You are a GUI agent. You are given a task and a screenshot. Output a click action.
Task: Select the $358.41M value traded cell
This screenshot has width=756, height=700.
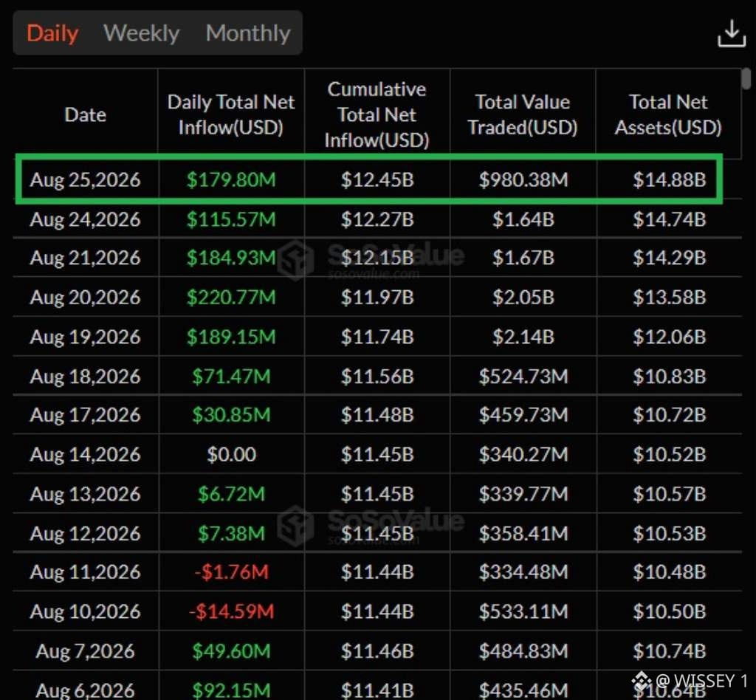pos(523,534)
